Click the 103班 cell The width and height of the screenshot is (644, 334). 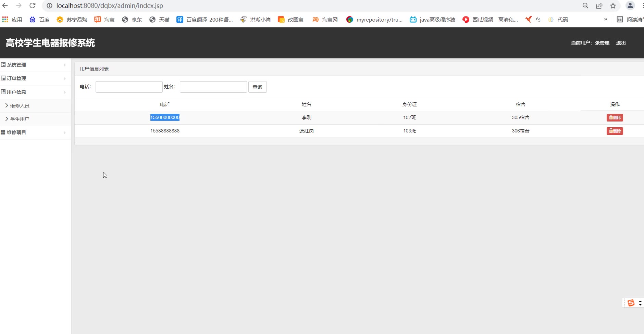click(x=409, y=131)
